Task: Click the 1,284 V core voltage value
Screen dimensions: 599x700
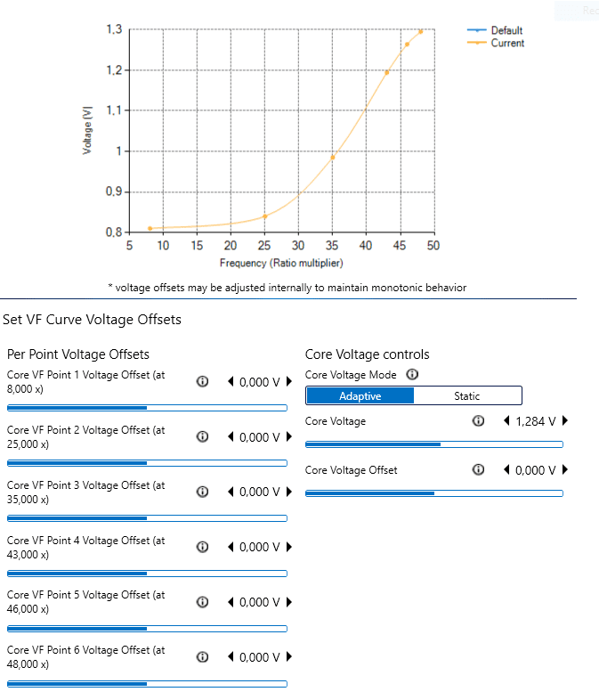Action: point(536,421)
